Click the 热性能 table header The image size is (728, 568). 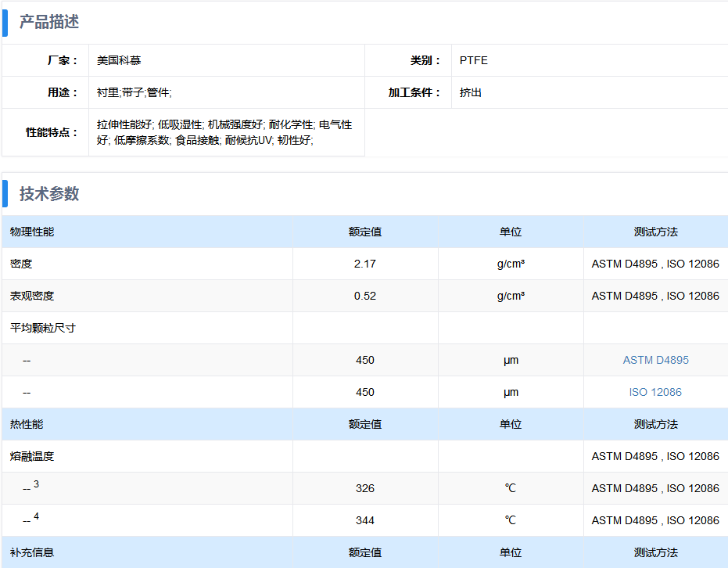[27, 424]
